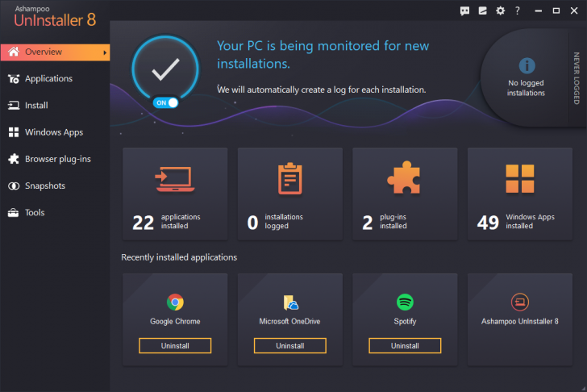Click the Browser plug-ins puzzle icon in sidebar
This screenshot has width=587, height=392.
[x=14, y=159]
